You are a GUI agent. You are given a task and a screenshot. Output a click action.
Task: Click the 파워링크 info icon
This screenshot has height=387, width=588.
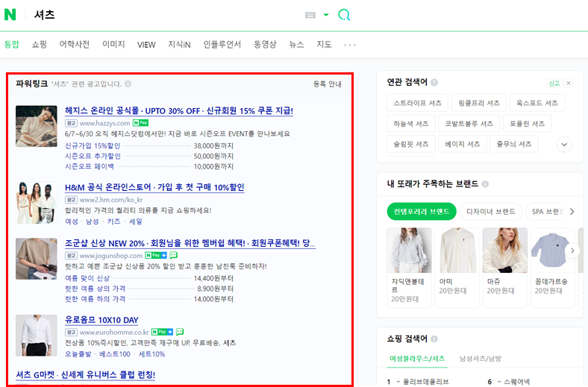128,84
